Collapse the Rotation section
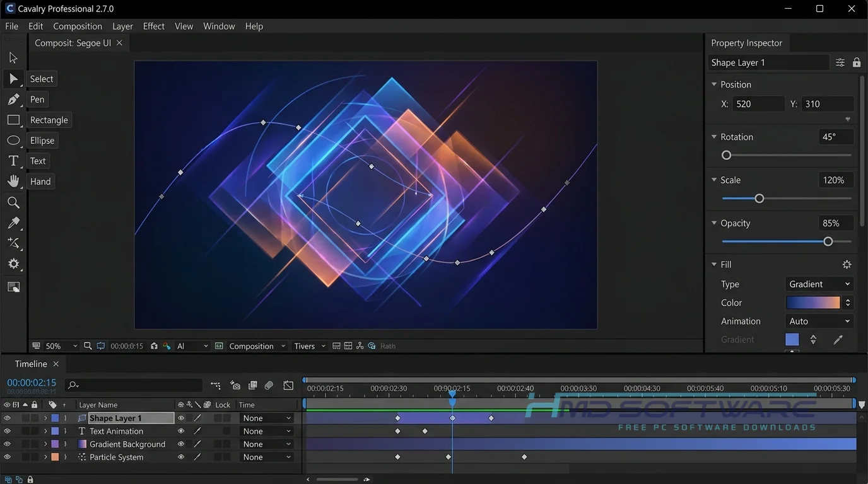The image size is (868, 484). coord(714,137)
